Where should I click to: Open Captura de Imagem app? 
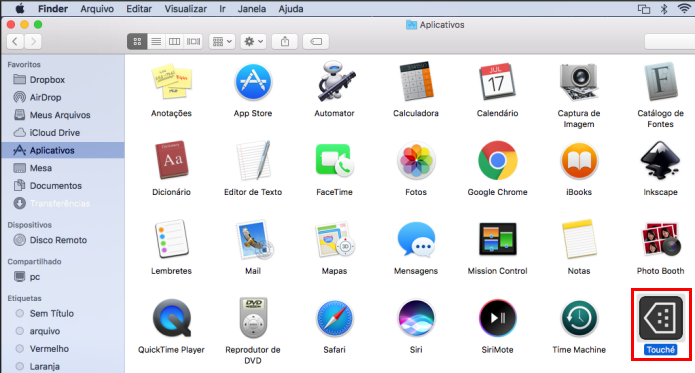click(579, 82)
